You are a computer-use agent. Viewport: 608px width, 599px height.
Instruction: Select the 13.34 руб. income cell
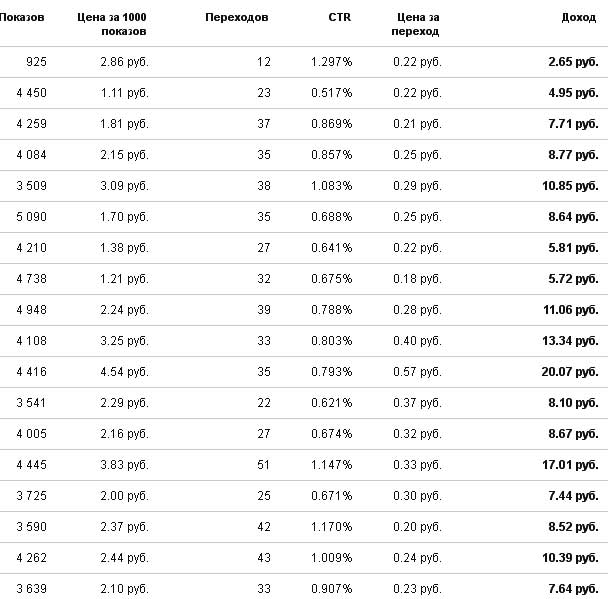point(569,341)
